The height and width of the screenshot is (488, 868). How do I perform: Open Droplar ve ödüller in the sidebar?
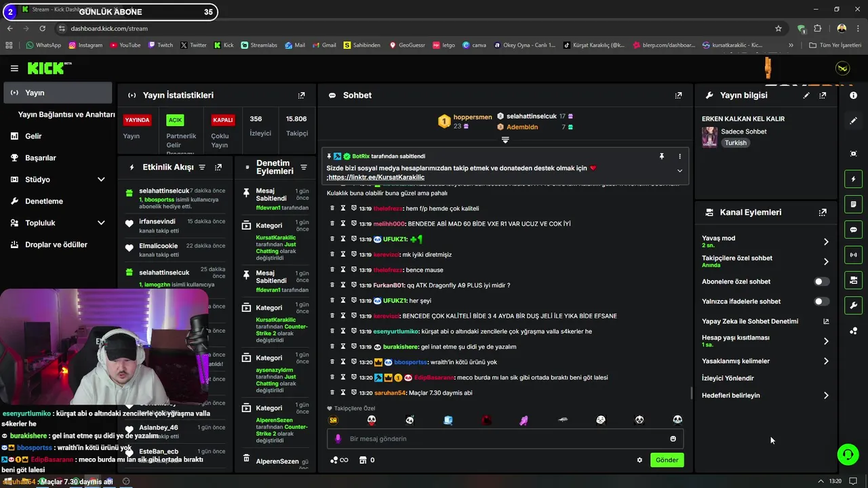click(56, 245)
